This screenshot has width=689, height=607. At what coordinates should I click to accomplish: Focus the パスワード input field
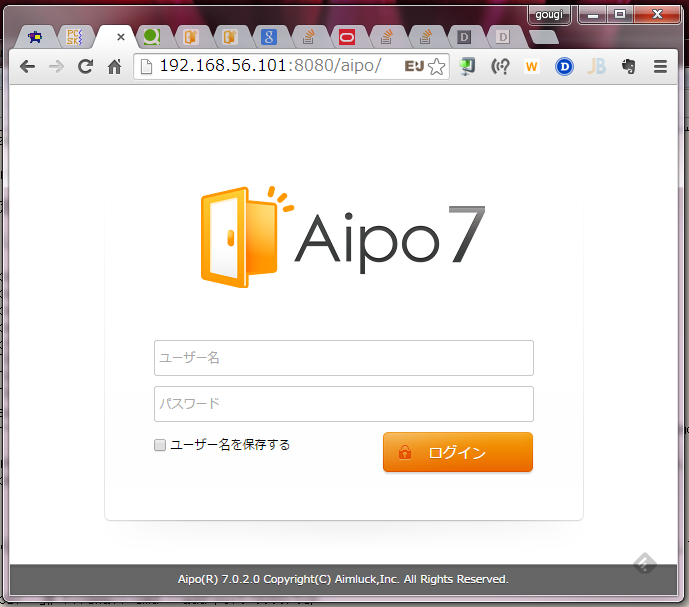click(344, 404)
